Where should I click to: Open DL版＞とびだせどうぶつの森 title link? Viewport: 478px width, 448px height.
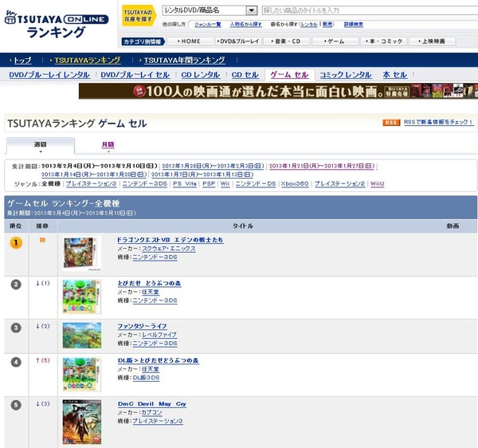[x=159, y=360]
